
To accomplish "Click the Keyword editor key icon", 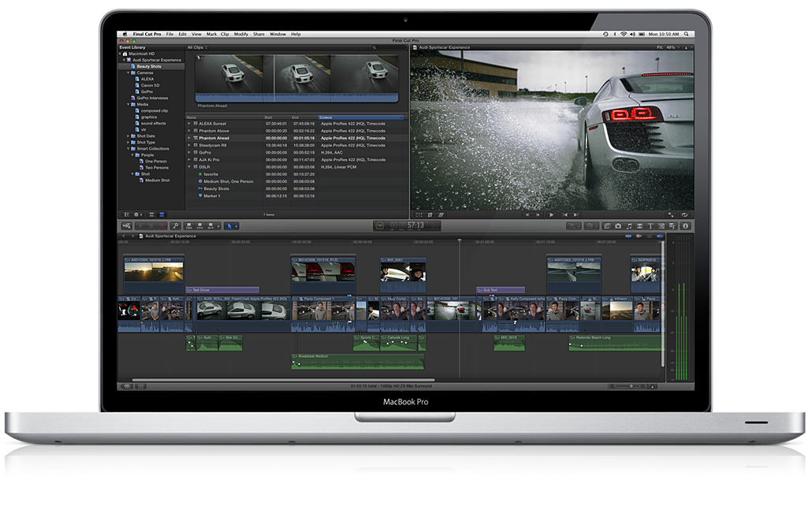I will [x=176, y=226].
